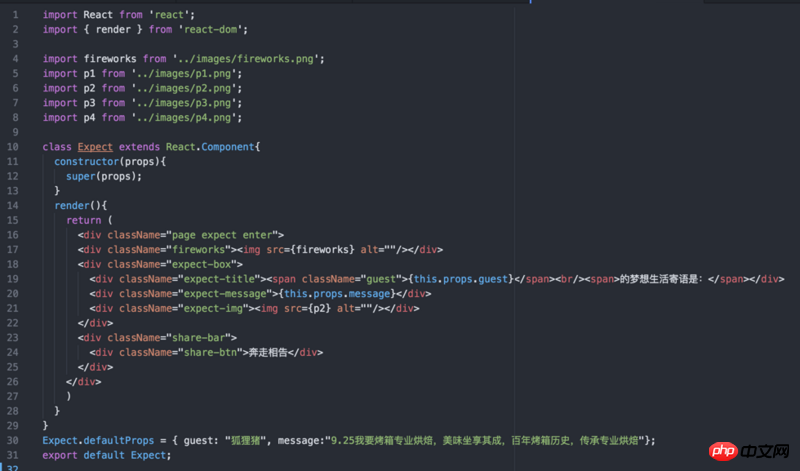
Task: Click this.props.guest on line 19
Action: (461, 279)
